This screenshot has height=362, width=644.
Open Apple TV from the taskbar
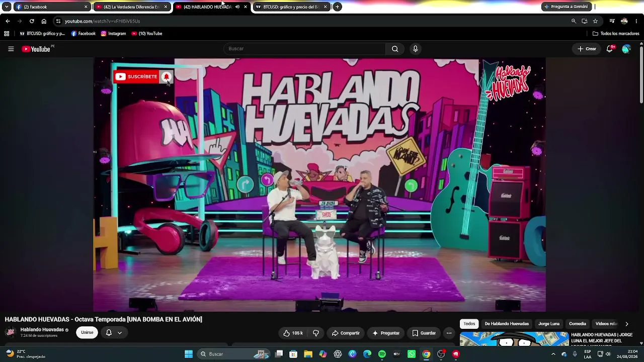point(396,354)
